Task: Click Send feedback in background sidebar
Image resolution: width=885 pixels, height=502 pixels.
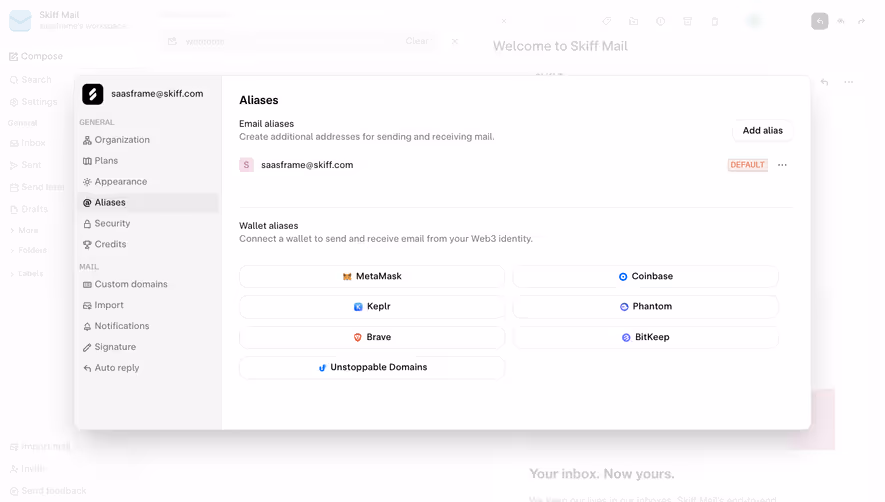Action: click(48, 491)
